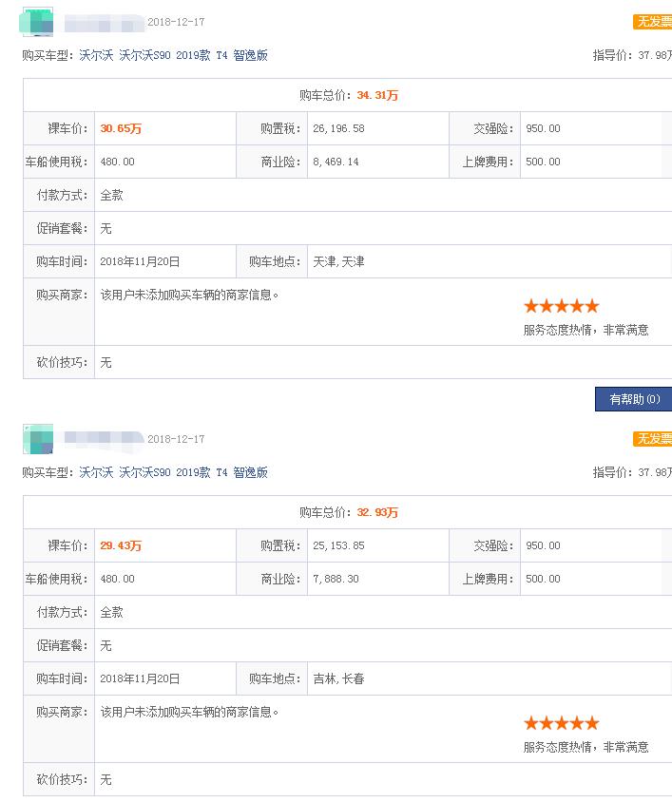Image resolution: width=672 pixels, height=802 pixels.
Task: Click the second reviewer's avatar image
Action: click(37, 439)
